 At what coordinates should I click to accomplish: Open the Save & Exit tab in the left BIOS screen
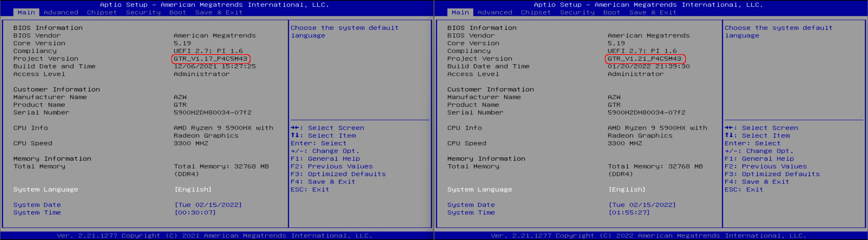219,13
